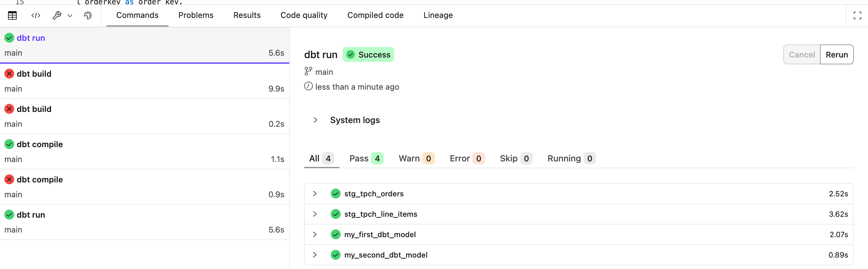Click the clock icon beside run time
868x269 pixels.
pyautogui.click(x=308, y=86)
